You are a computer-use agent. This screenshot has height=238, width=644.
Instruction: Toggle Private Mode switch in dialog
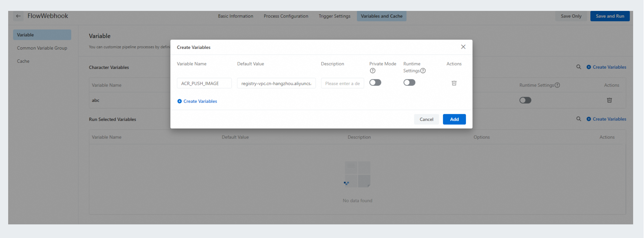375,83
